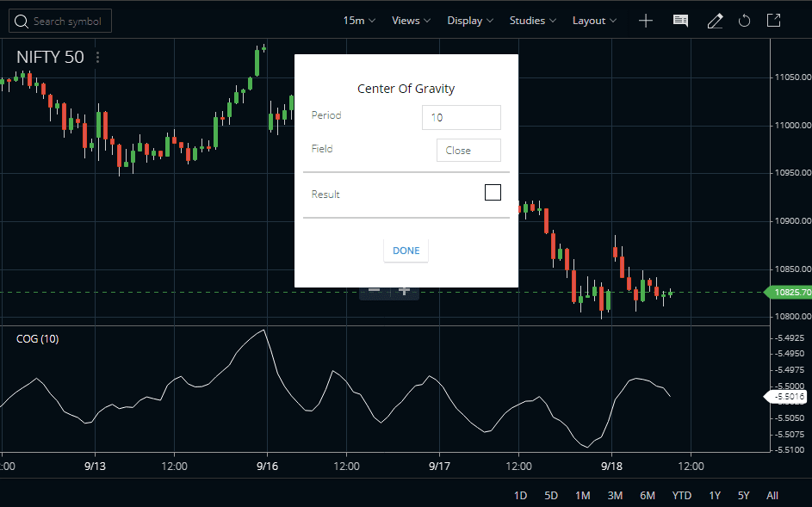812x507 pixels.
Task: Select the 5D time range
Action: click(551, 496)
